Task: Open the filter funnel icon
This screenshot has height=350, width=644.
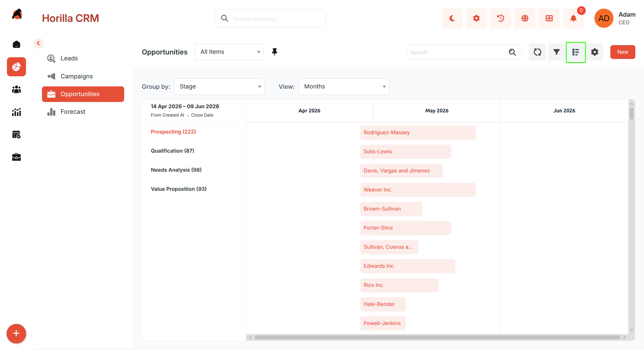Action: click(x=557, y=52)
